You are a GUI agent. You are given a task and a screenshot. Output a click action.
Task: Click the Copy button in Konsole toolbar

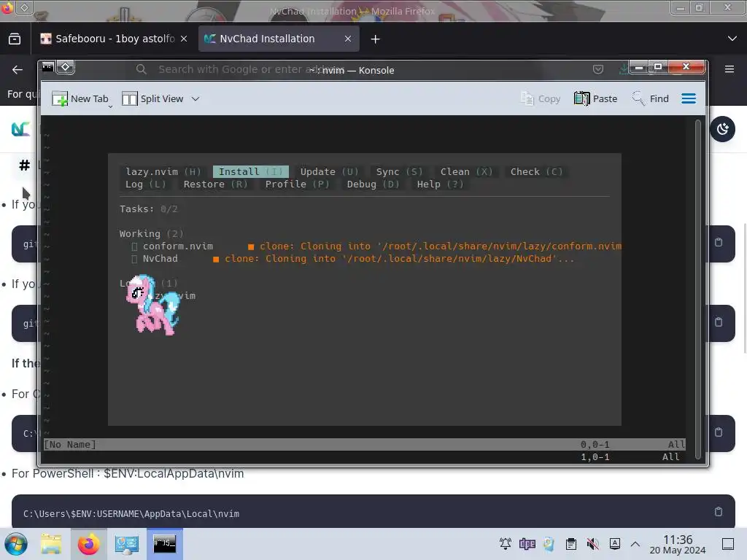(x=540, y=98)
